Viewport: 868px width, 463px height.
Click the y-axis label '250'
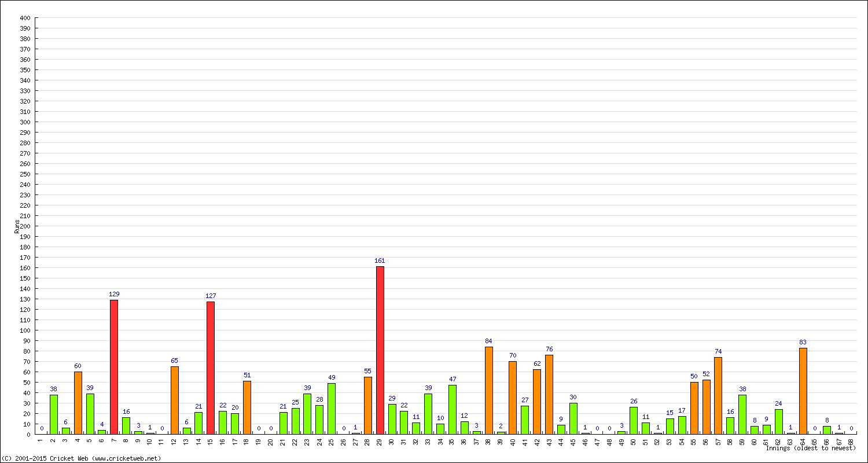24,174
